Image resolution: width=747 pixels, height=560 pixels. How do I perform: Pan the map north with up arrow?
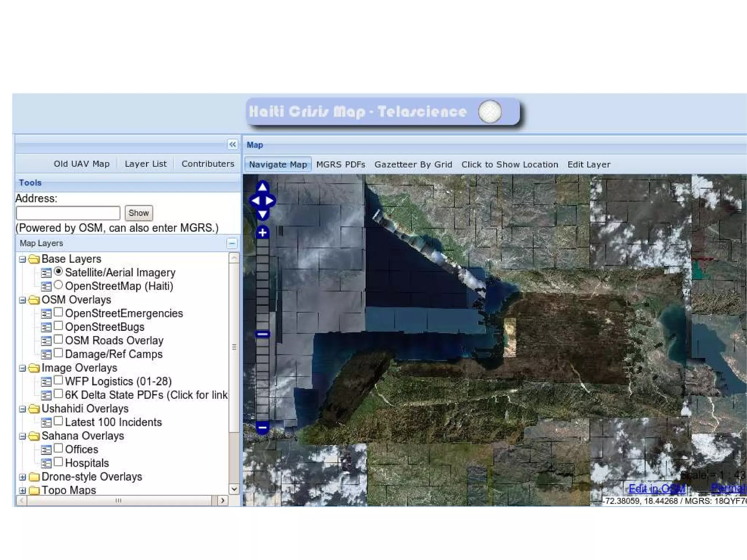(x=262, y=187)
